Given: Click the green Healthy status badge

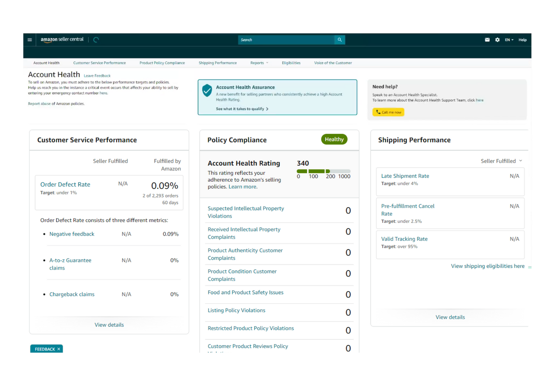Looking at the screenshot, I should pos(334,139).
